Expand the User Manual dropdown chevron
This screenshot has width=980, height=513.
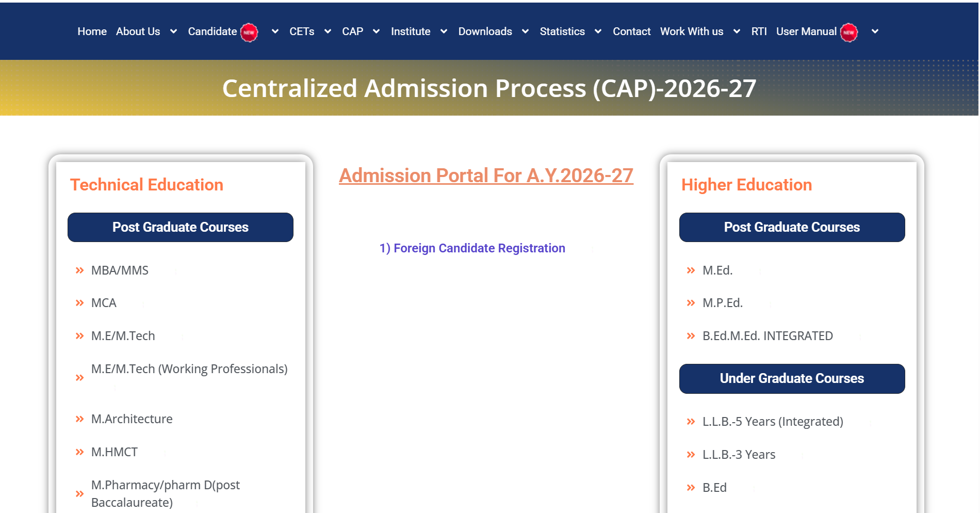click(x=875, y=31)
